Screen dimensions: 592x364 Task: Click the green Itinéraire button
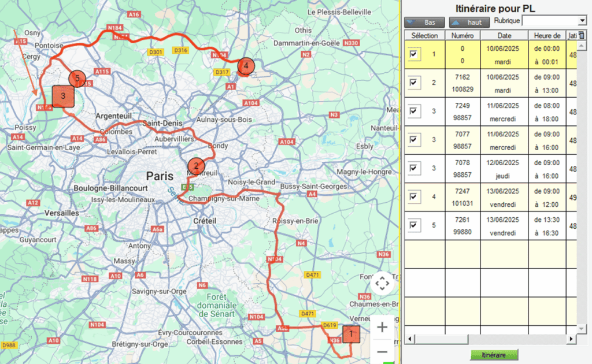pos(494,355)
